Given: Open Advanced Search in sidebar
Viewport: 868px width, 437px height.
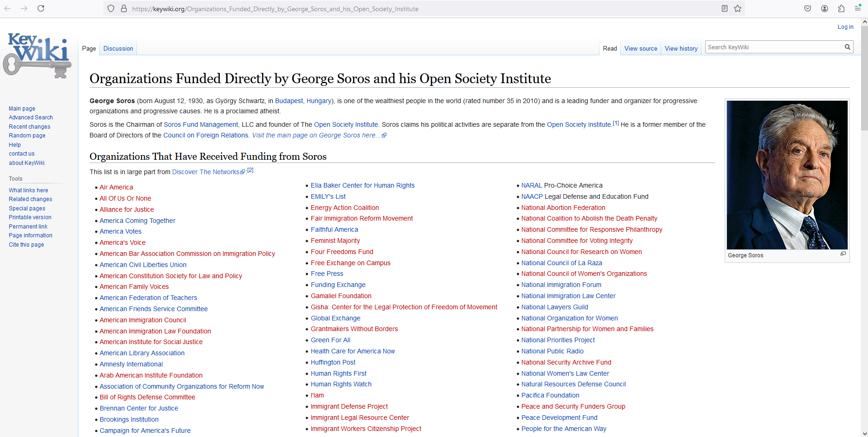Looking at the screenshot, I should (31, 117).
